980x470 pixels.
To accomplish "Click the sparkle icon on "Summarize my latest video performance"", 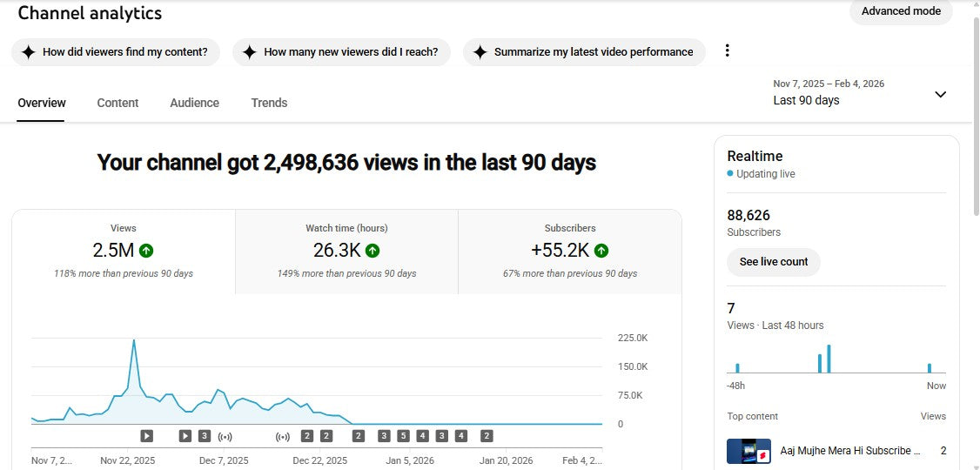I will (x=480, y=52).
